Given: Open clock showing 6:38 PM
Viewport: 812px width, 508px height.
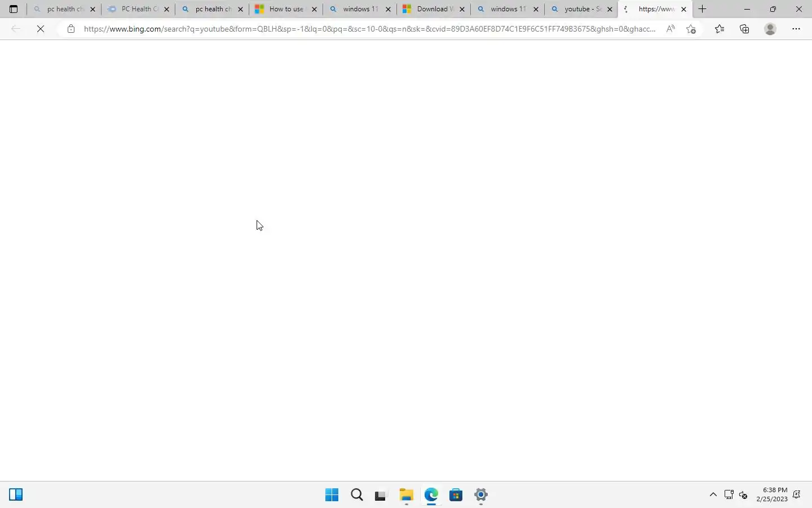Looking at the screenshot, I should [x=772, y=494].
